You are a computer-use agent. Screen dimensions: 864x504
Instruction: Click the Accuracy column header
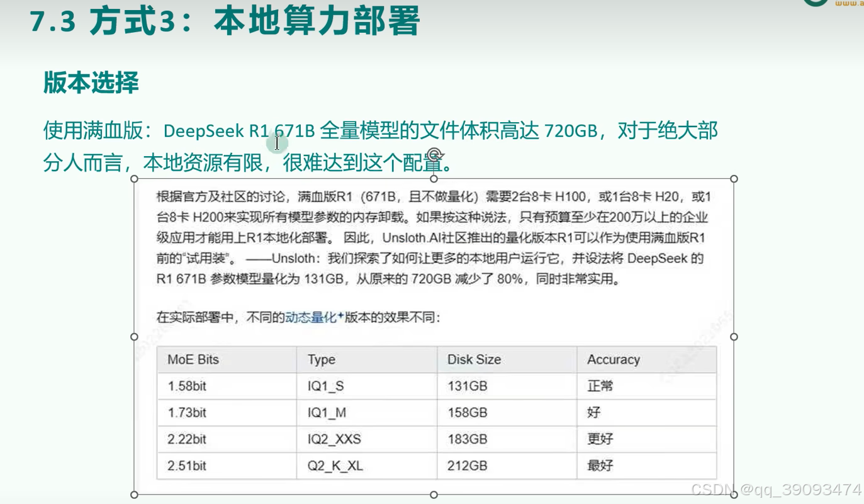click(647, 360)
